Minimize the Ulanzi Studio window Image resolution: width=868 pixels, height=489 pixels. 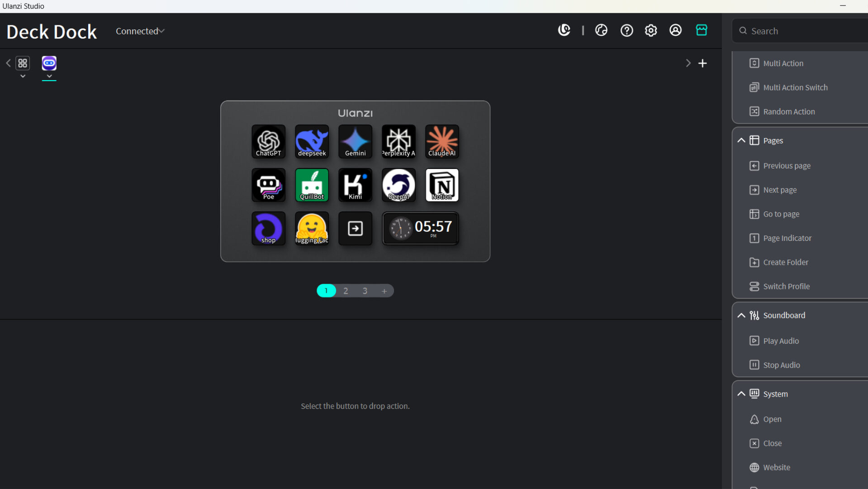[843, 6]
